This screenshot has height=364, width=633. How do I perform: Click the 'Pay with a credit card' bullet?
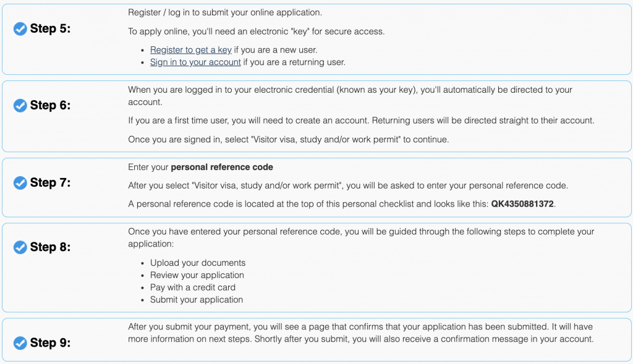(193, 287)
